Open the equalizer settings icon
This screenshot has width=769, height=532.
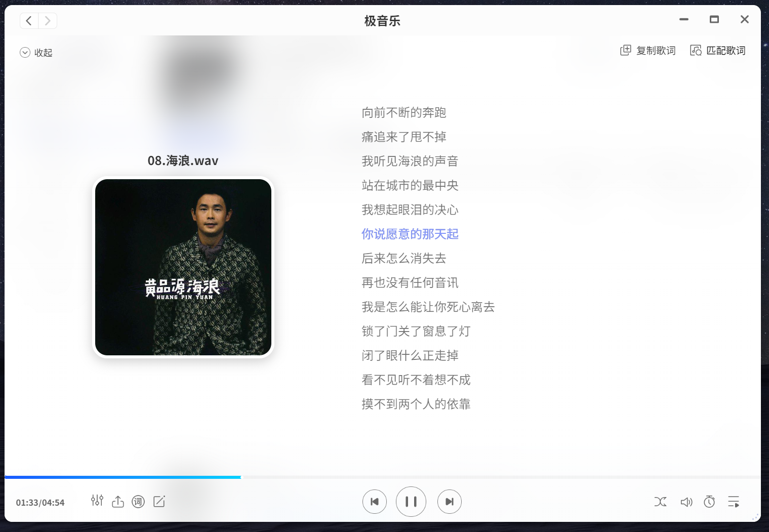click(x=97, y=501)
